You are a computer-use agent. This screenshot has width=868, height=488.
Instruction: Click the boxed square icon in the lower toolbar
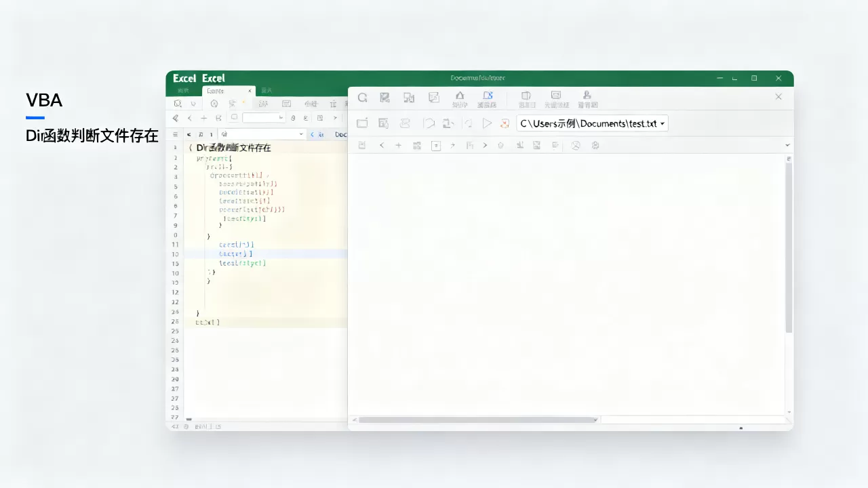[x=436, y=145]
